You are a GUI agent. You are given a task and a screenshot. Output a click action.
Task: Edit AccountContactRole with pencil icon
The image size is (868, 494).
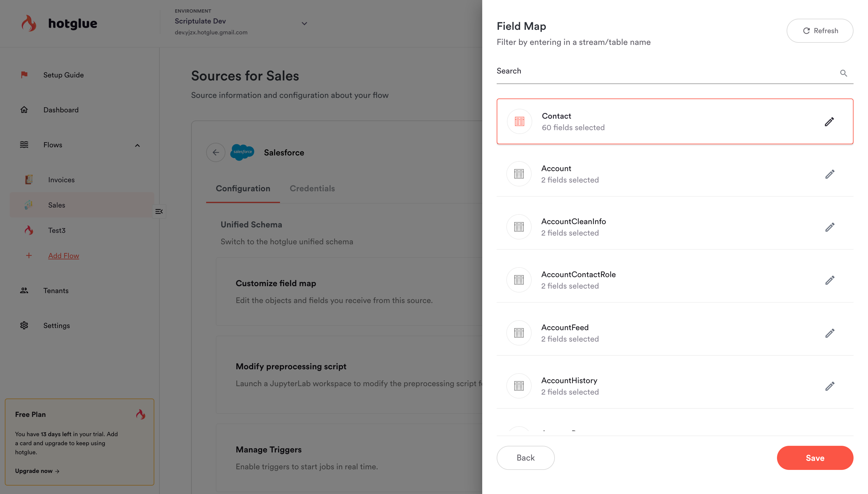(x=830, y=280)
